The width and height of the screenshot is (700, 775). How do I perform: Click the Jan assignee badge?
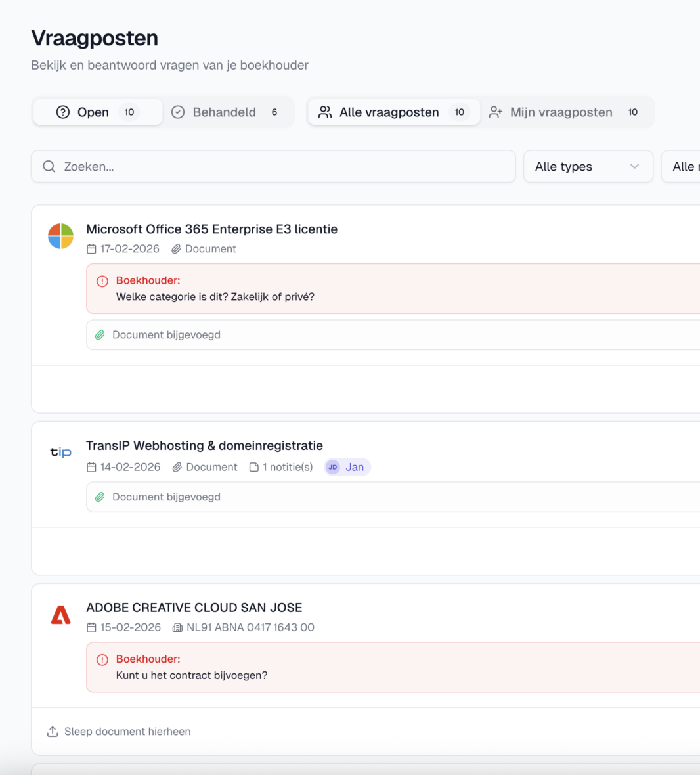[347, 467]
